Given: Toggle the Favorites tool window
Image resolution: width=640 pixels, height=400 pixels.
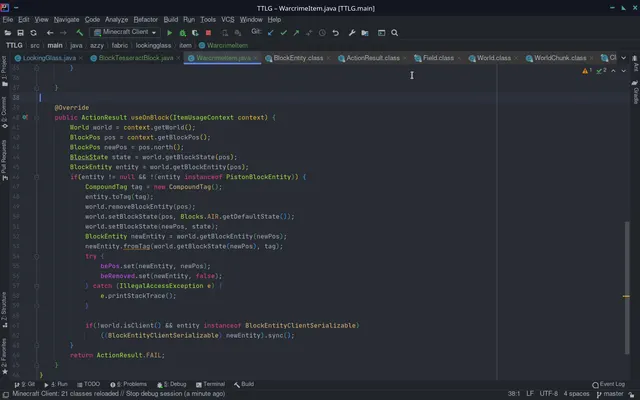Looking at the screenshot, I should click(x=4, y=356).
